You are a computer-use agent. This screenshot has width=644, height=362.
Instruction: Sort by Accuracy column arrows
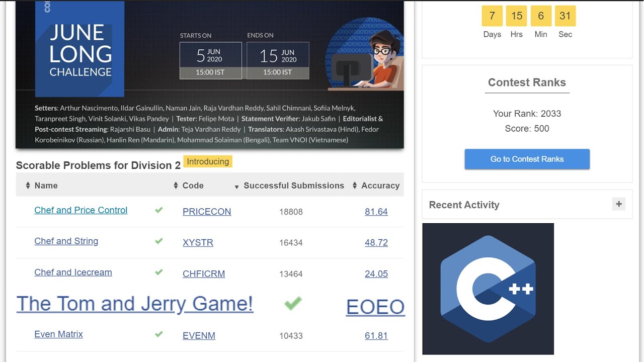(x=355, y=186)
